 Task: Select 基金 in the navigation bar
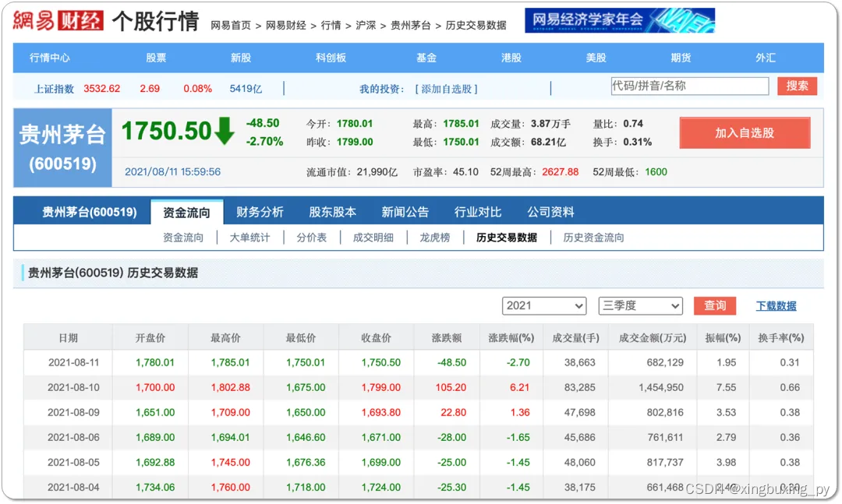[426, 58]
